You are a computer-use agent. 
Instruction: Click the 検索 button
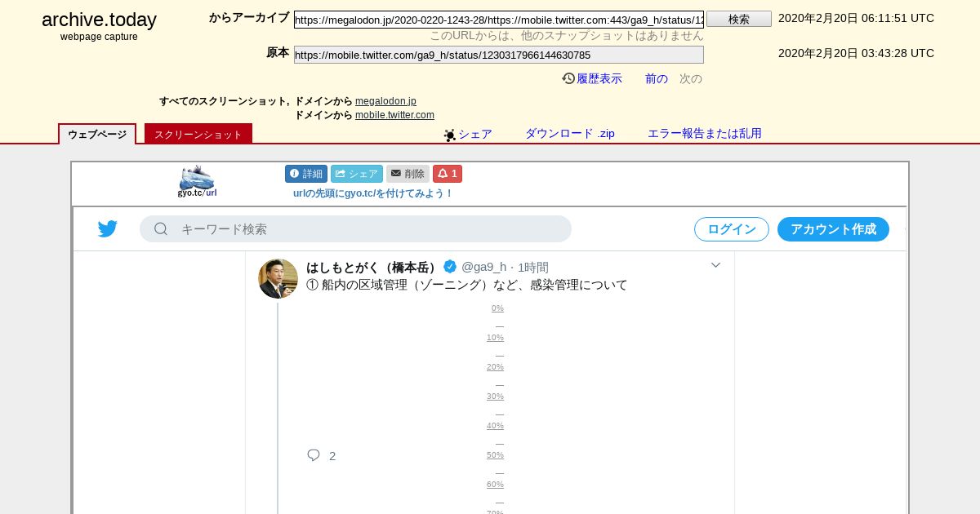click(739, 19)
